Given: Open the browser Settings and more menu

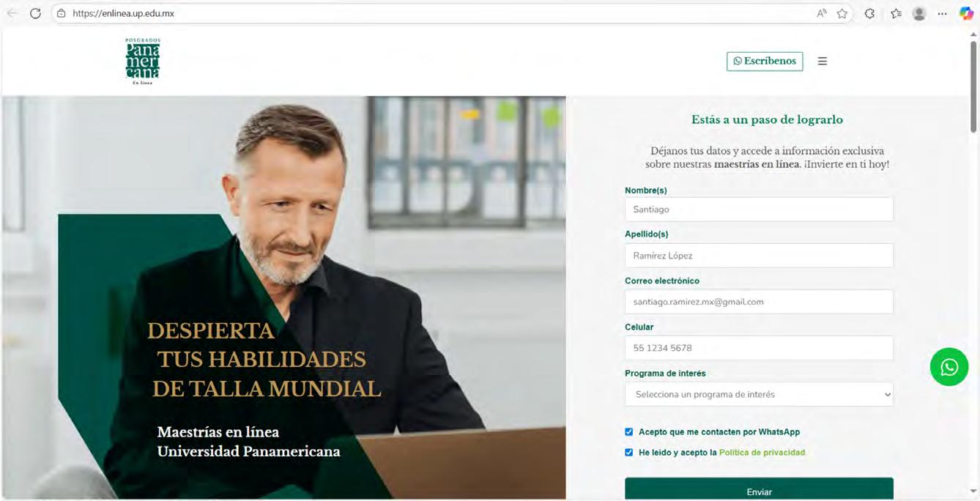Looking at the screenshot, I should (x=943, y=13).
